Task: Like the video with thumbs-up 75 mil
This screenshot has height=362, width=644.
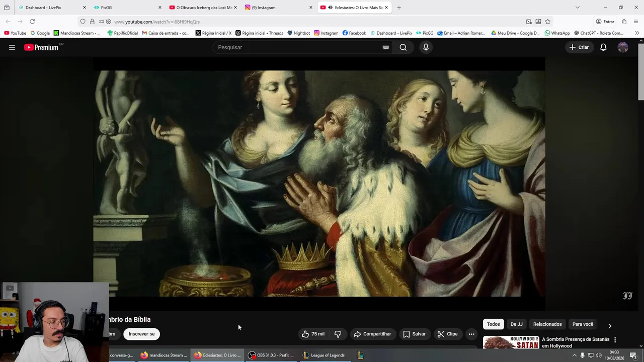Action: pyautogui.click(x=313, y=334)
